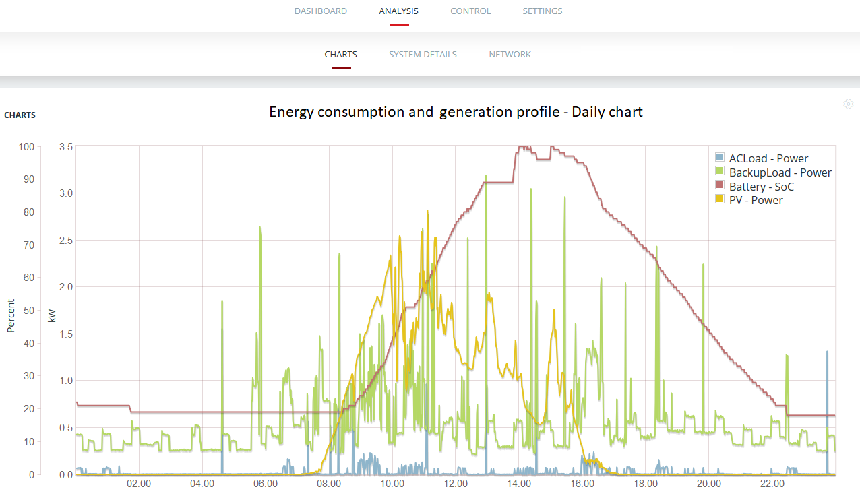Toggle visibility of the ACLoad - Power series
860x504 pixels.
(x=768, y=158)
